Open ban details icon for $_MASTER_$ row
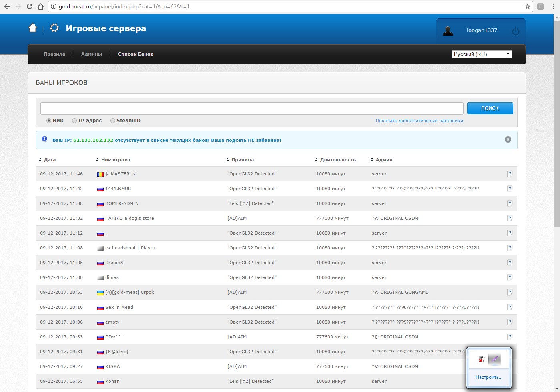 (510, 174)
